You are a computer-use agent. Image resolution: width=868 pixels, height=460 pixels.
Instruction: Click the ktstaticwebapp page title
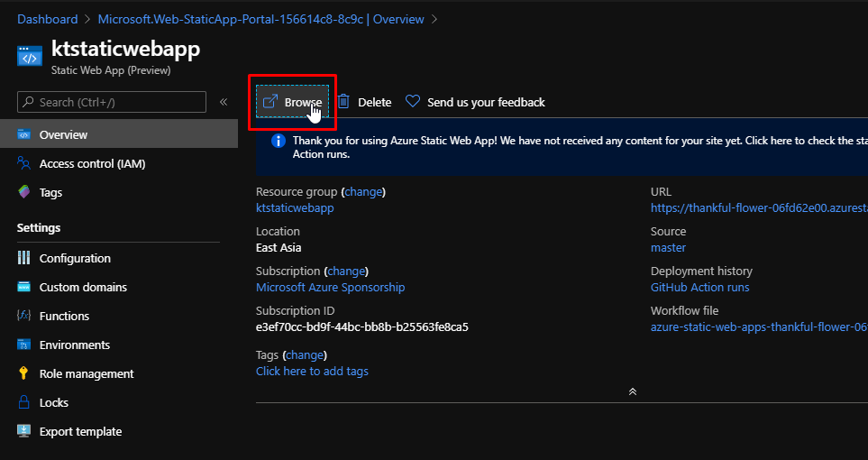pyautogui.click(x=125, y=49)
